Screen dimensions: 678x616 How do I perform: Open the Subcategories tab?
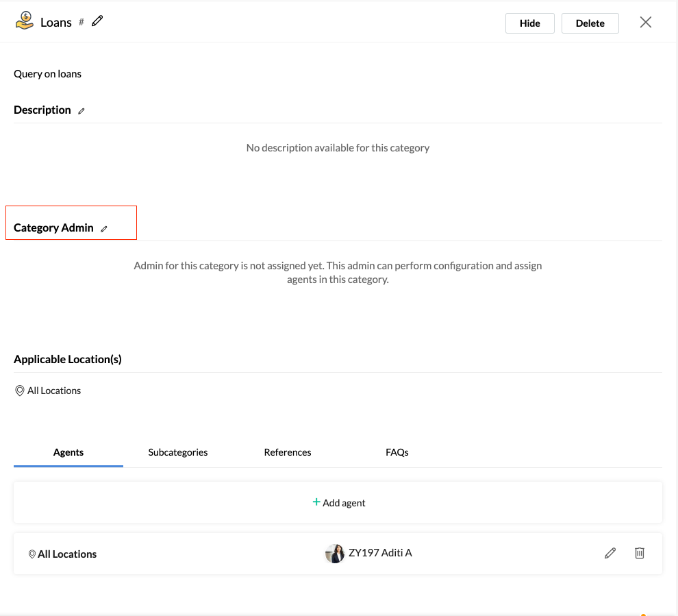(177, 452)
